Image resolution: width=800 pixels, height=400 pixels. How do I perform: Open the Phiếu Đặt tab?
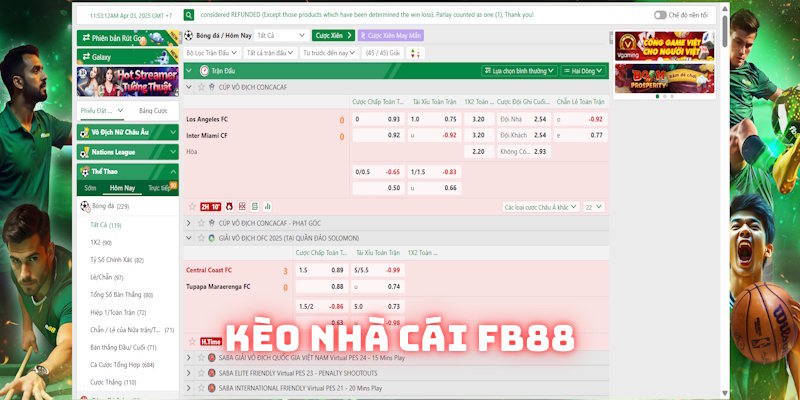point(102,110)
